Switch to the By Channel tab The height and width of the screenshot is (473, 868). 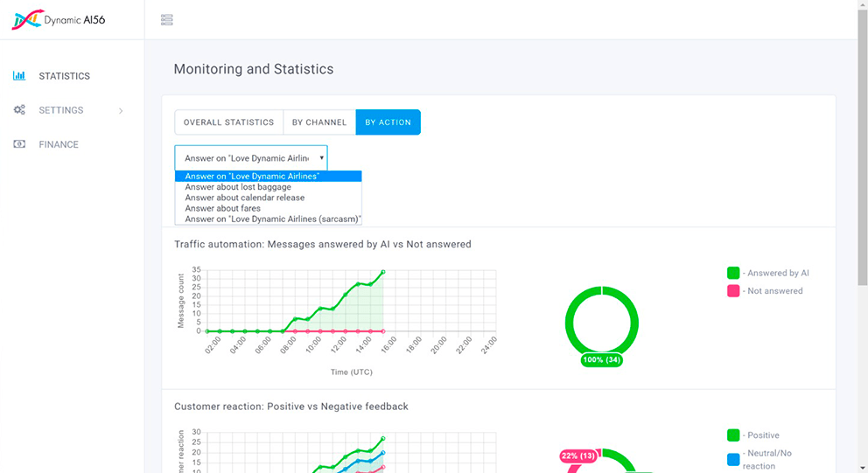318,122
